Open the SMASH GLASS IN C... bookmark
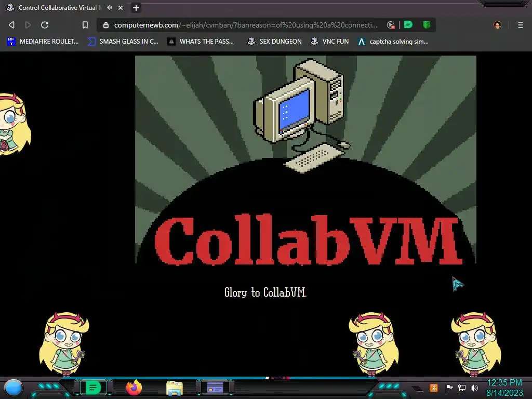532x399 pixels. (x=123, y=42)
